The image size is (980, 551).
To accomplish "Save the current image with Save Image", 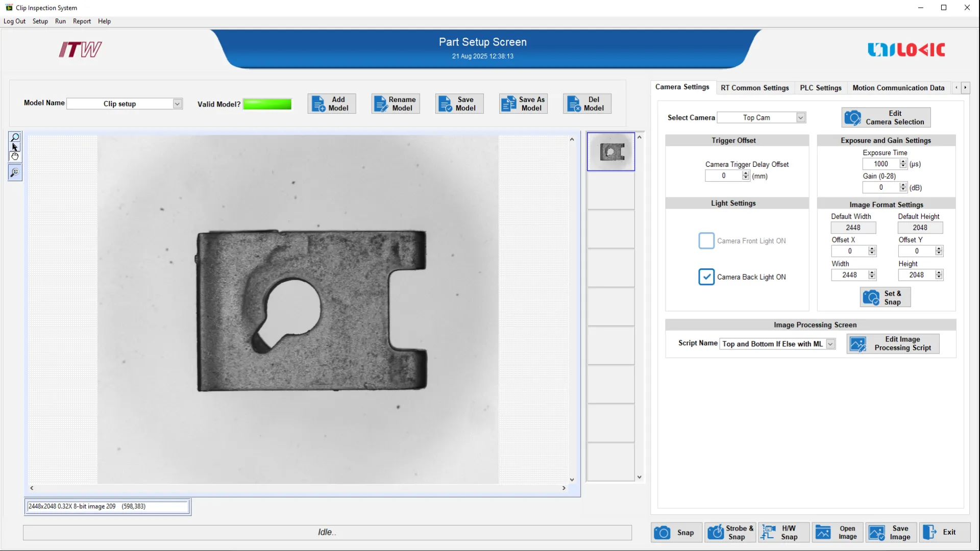I will coord(891,532).
